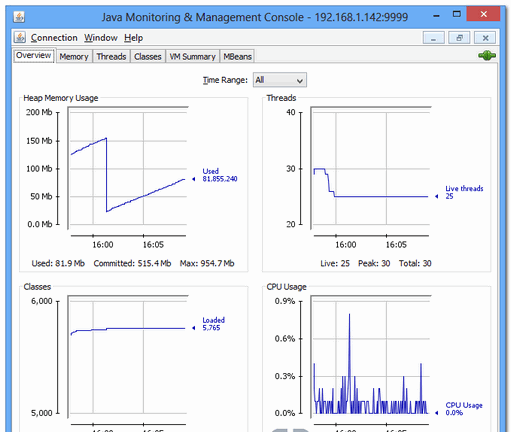This screenshot has width=511, height=432.
Task: Click the 'Max: 954.7 Mb' text
Action: tap(207, 263)
